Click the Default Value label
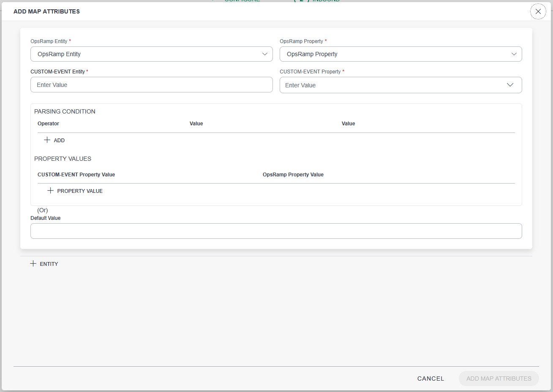Viewport: 553px width, 392px height. 46,218
